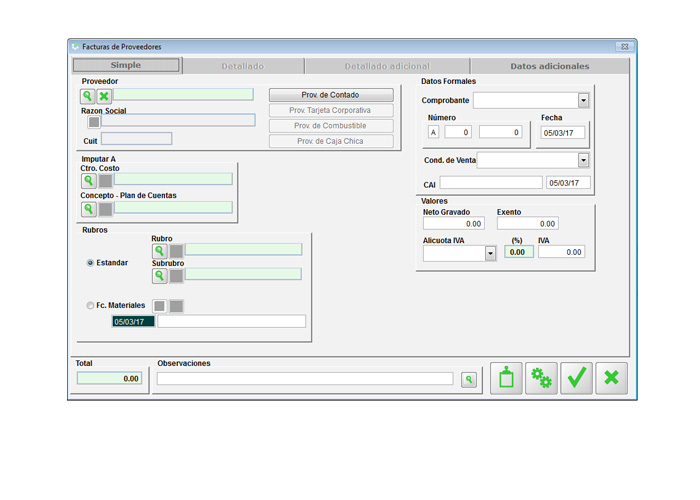
Task: Click the green bottle icon button
Action: pyautogui.click(x=507, y=378)
